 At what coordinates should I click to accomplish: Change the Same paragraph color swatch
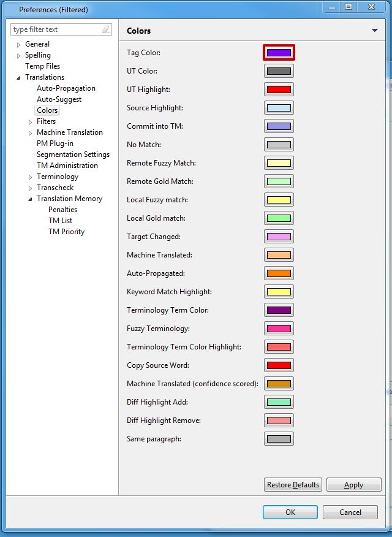tap(279, 439)
